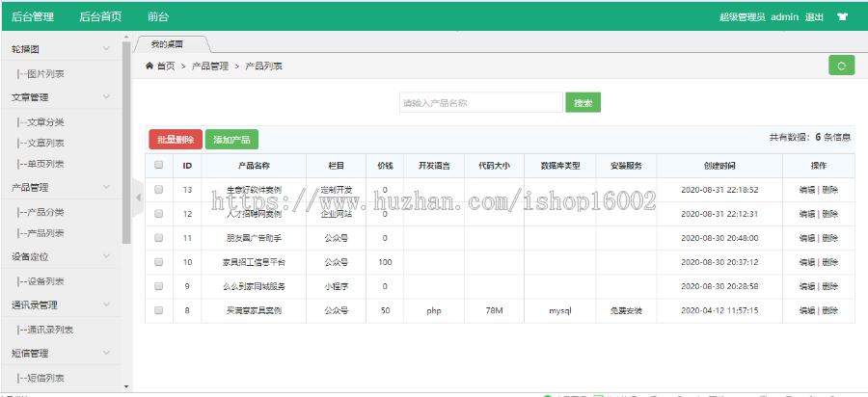
Task: Check the box for product ID 9
Action: coord(159,286)
